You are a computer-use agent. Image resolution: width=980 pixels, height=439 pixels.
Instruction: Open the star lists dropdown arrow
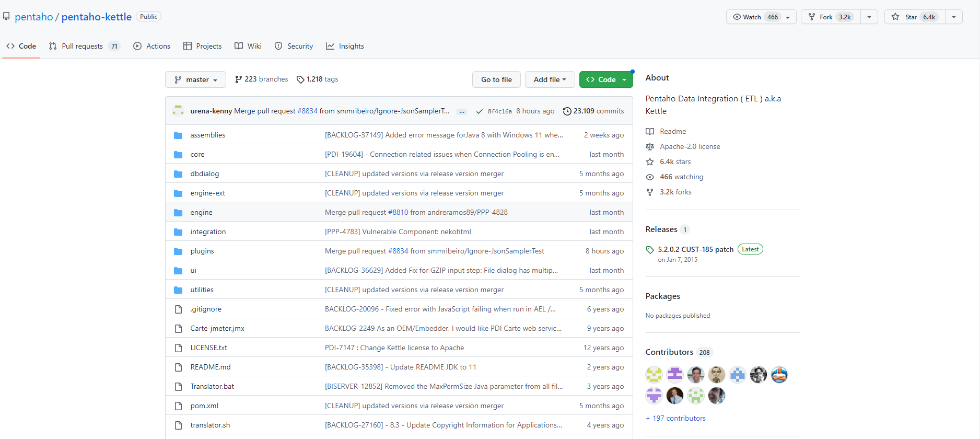coord(953,17)
